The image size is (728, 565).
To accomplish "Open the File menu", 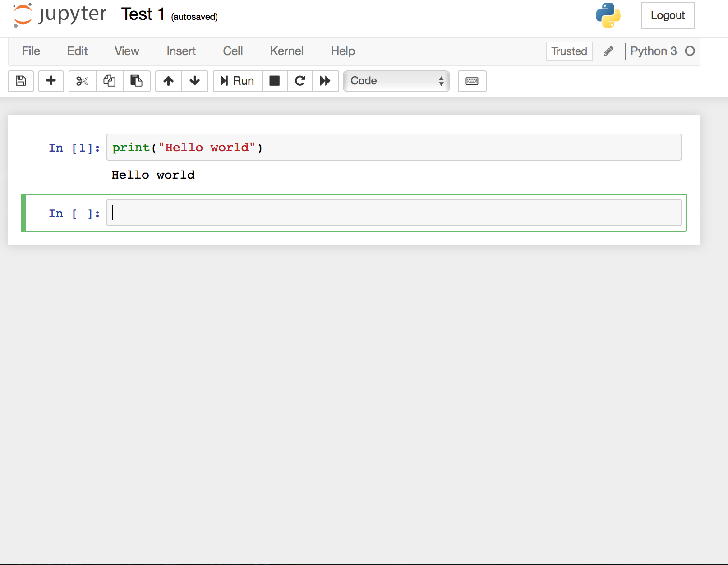I will click(31, 51).
